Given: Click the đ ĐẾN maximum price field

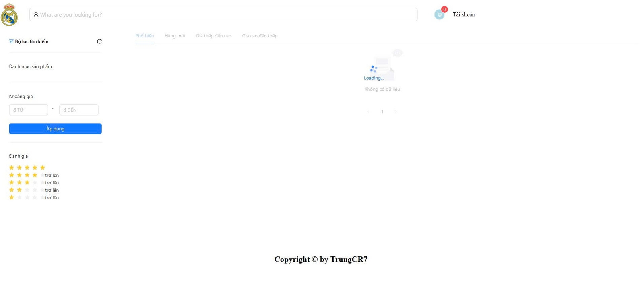Looking at the screenshot, I should 79,110.
